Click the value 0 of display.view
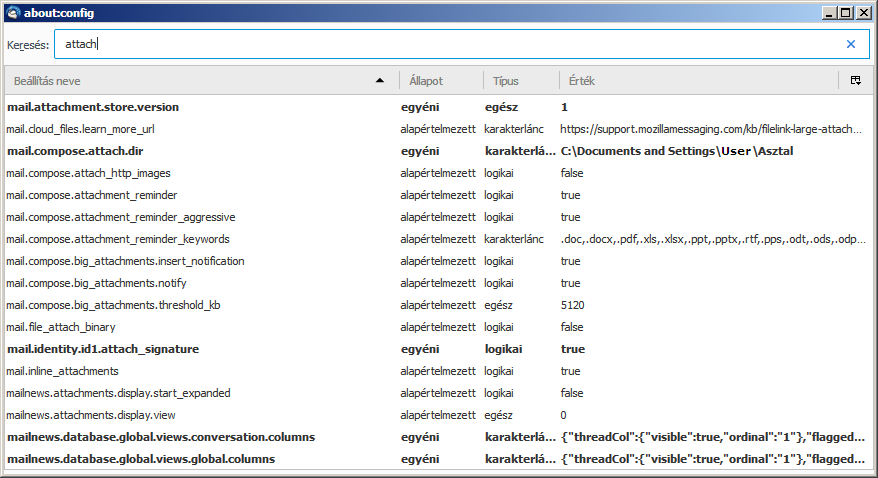Image resolution: width=878 pixels, height=478 pixels. (x=563, y=415)
